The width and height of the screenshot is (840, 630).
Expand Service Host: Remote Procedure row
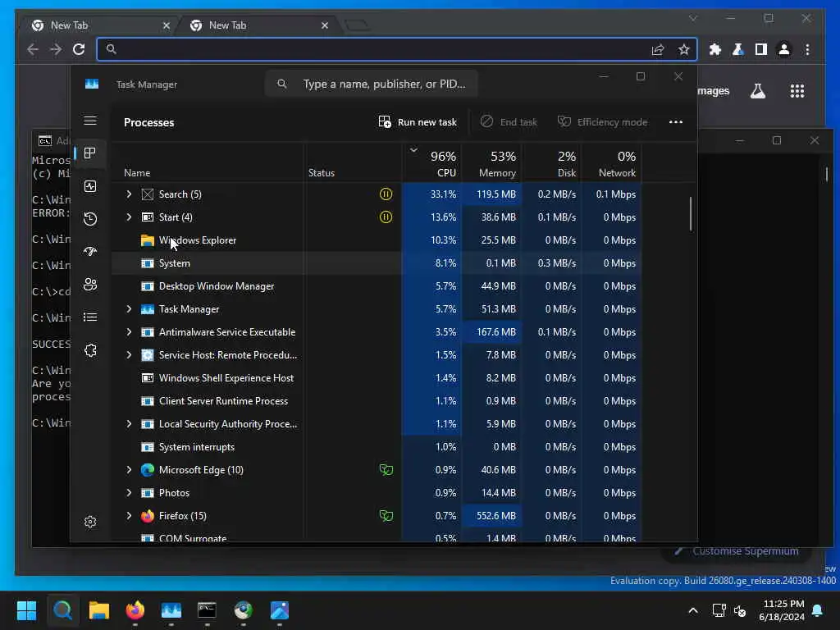click(x=129, y=354)
